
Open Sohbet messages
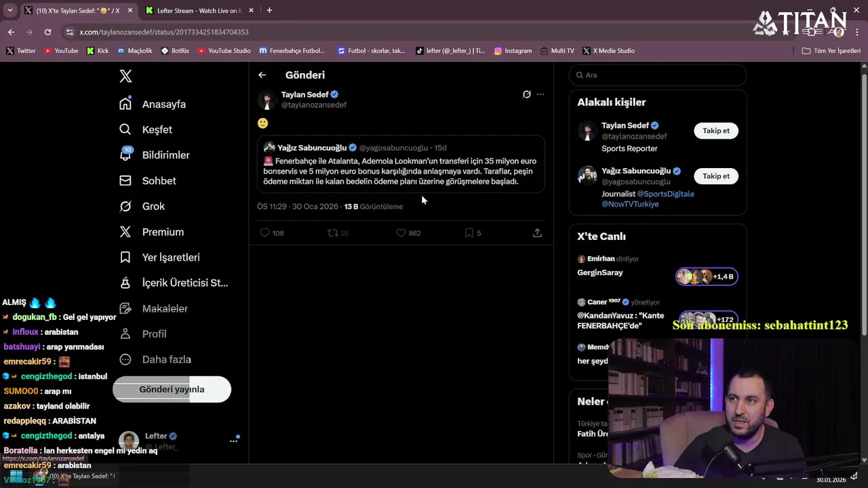tap(148, 181)
